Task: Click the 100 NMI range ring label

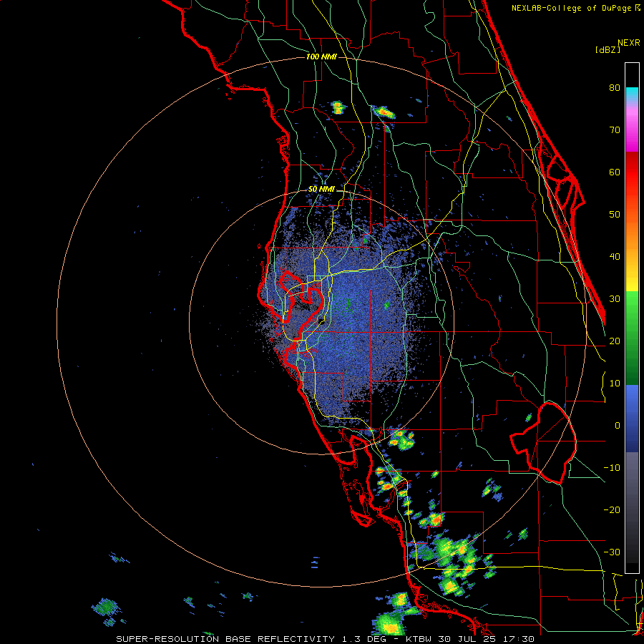Action: click(x=321, y=57)
